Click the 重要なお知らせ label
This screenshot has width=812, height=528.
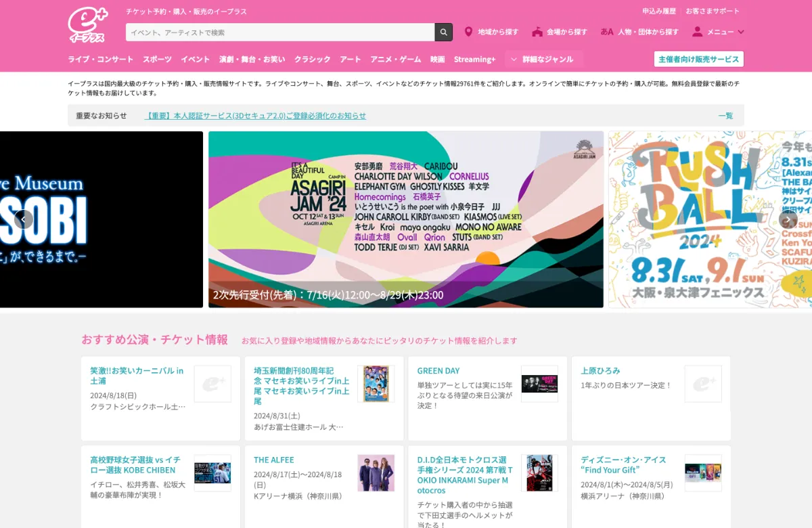click(101, 116)
